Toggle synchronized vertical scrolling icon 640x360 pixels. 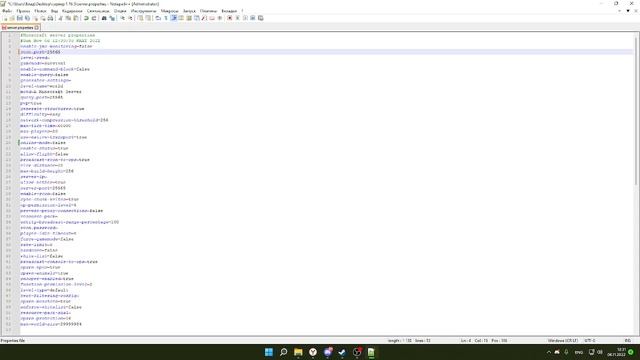tap(140, 18)
